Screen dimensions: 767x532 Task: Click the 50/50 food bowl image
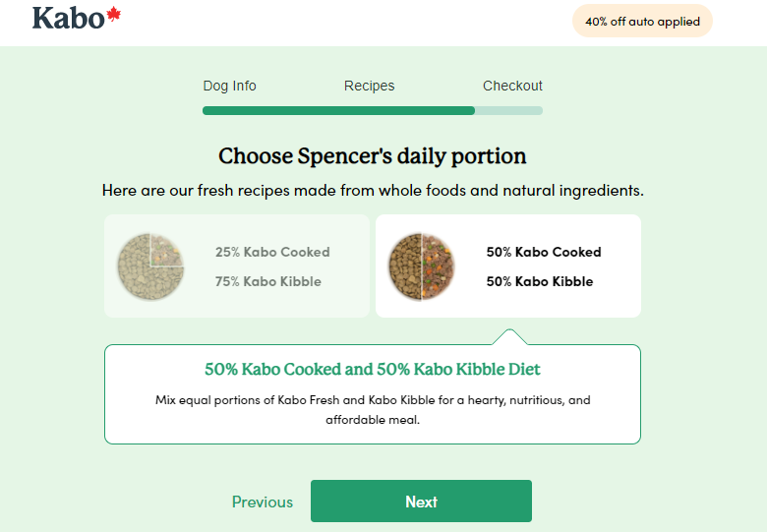point(421,266)
